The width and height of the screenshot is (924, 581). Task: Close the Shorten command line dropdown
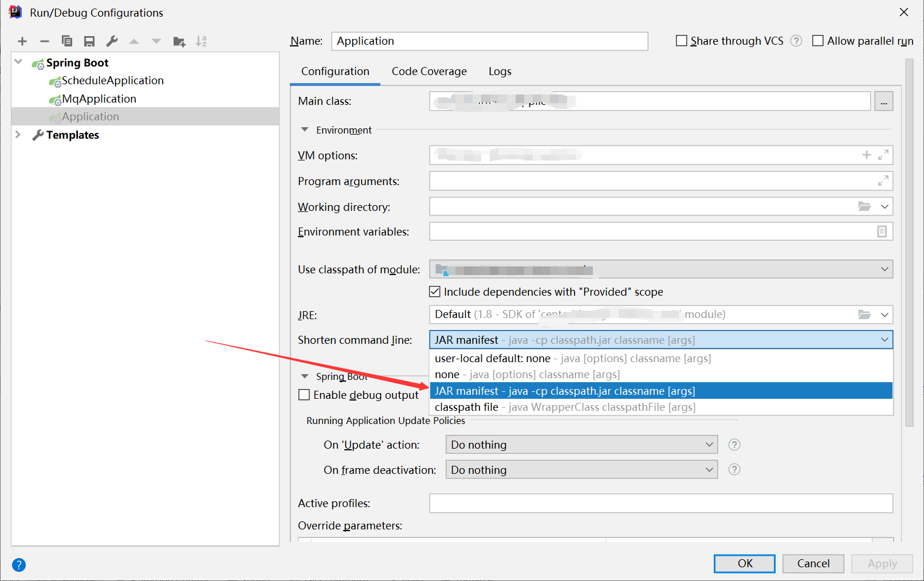tap(884, 340)
